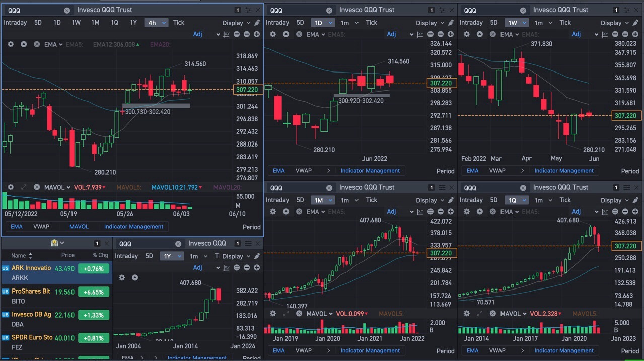Toggle EMA5 line in the 4h chart
The image size is (644, 361).
74,44
